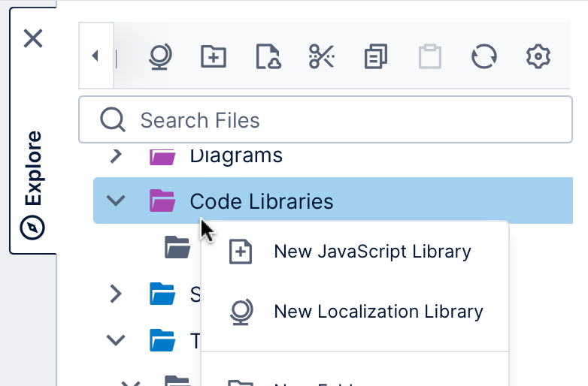Close the Explore panel with the X
This screenshot has width=588, height=386.
pyautogui.click(x=33, y=38)
